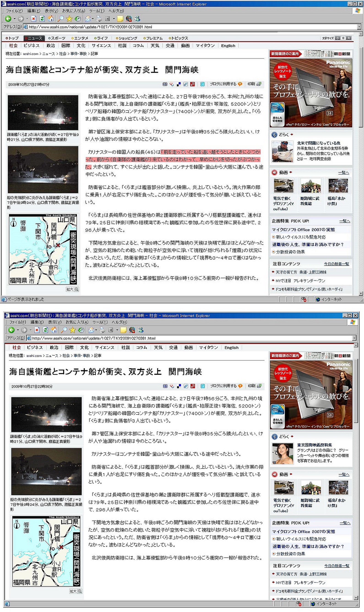Expand the Back history dropdown in the lower window
Screen dimensions: 364x612
[x=18, y=330]
